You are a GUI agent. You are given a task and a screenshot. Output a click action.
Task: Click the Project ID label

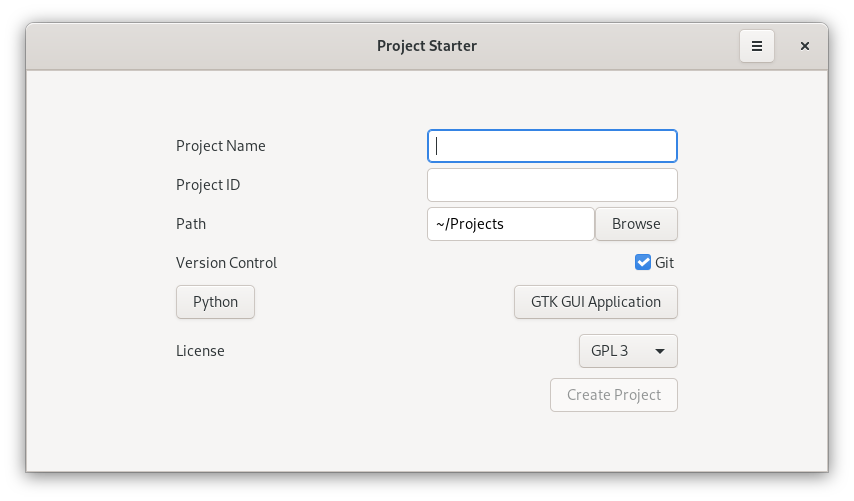pyautogui.click(x=208, y=185)
